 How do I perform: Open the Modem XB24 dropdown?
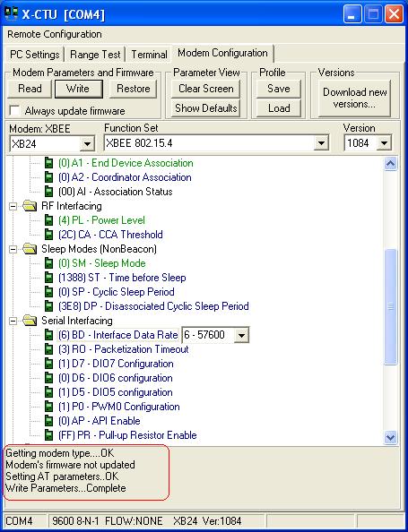pyautogui.click(x=87, y=144)
